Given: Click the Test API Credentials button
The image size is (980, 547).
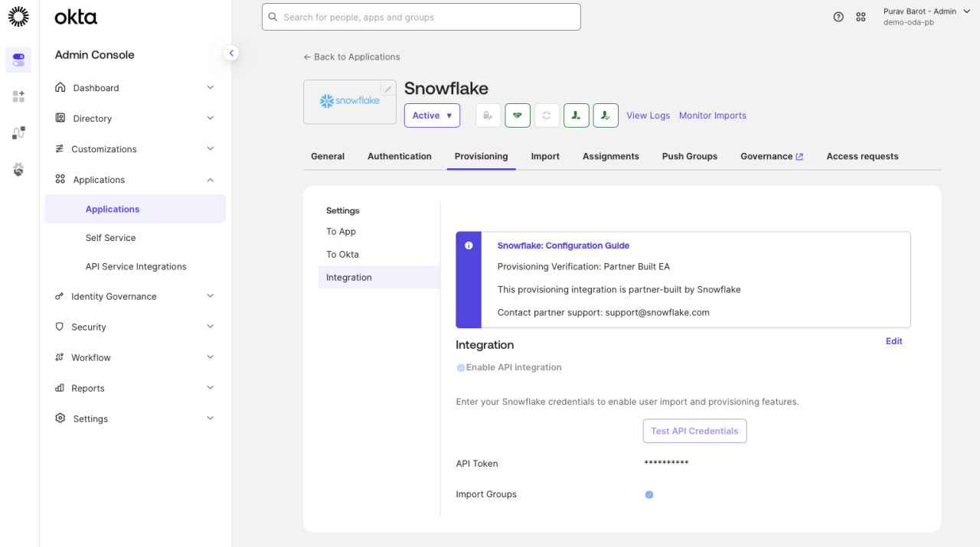Looking at the screenshot, I should click(694, 431).
